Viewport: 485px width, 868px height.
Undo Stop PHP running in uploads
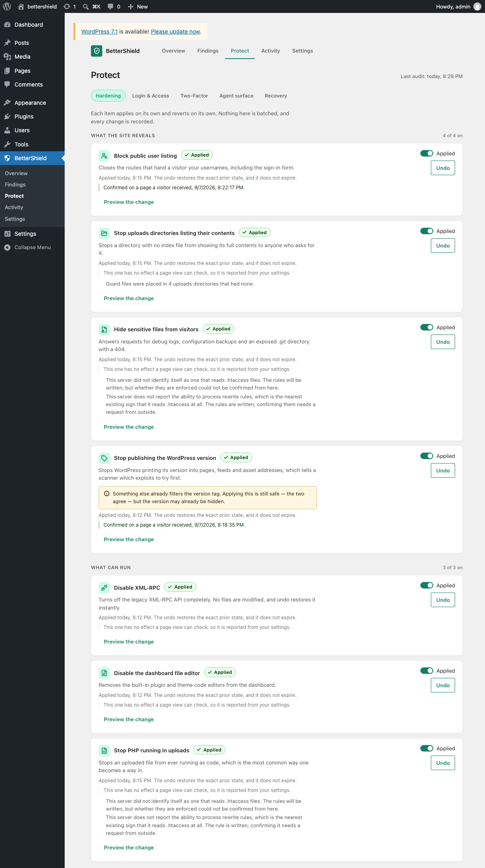tap(443, 763)
